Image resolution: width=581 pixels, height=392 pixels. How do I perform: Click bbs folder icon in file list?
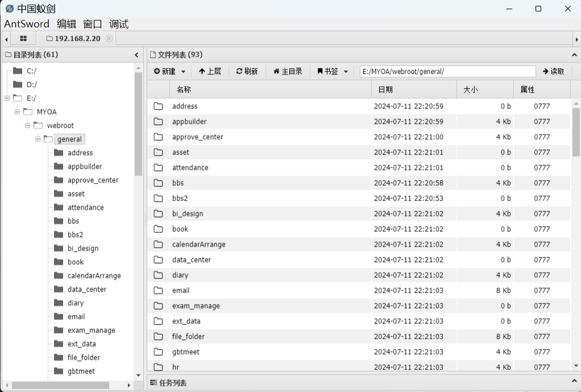coord(158,183)
